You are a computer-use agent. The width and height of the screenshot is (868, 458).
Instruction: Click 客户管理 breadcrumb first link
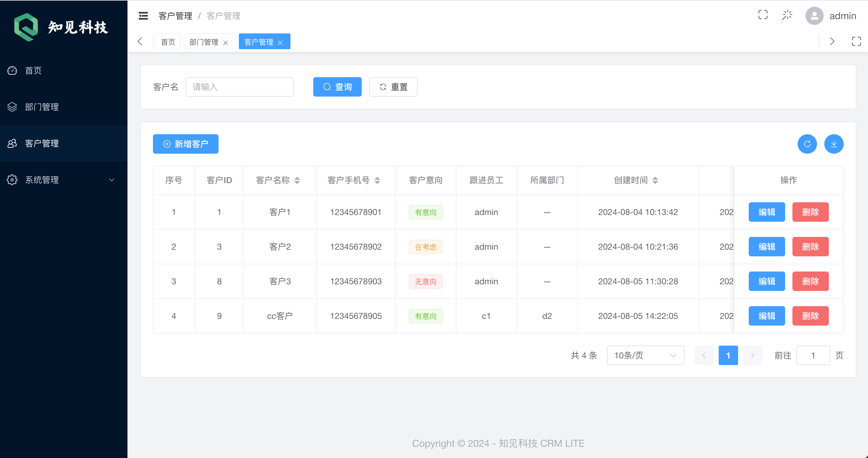coord(175,16)
